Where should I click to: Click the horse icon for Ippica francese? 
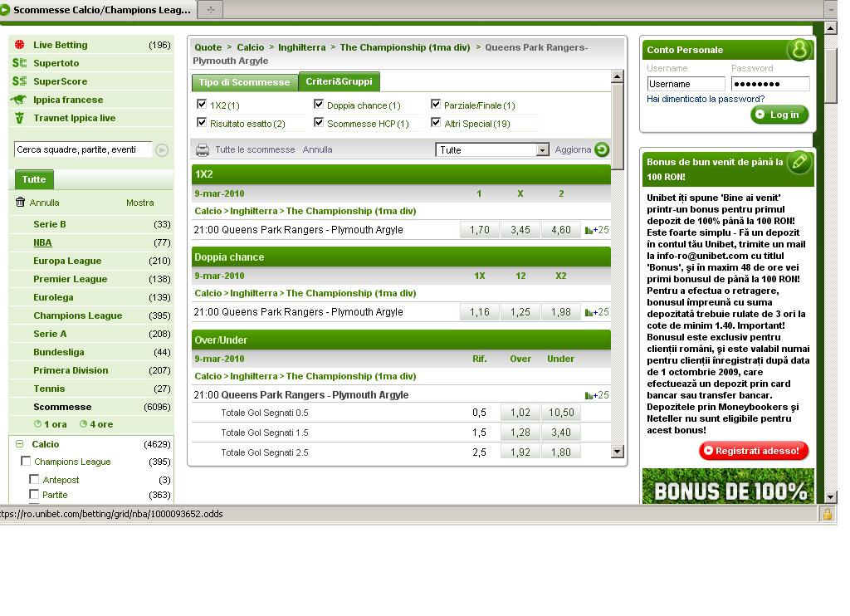tap(19, 100)
